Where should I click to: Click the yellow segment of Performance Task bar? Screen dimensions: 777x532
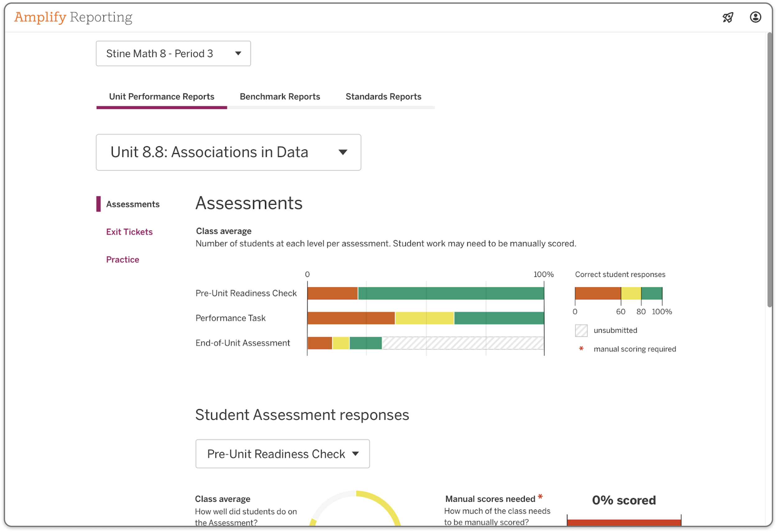click(424, 318)
